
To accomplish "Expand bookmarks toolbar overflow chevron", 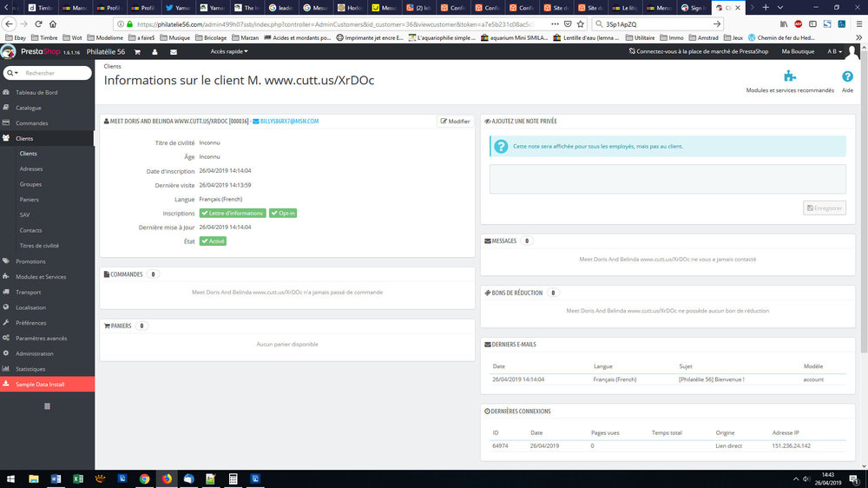I will 858,37.
